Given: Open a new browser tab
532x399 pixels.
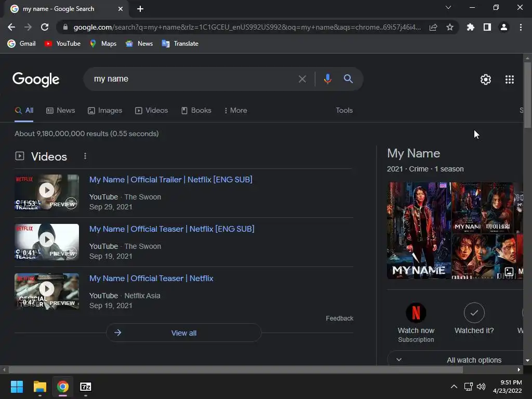Looking at the screenshot, I should click(140, 9).
